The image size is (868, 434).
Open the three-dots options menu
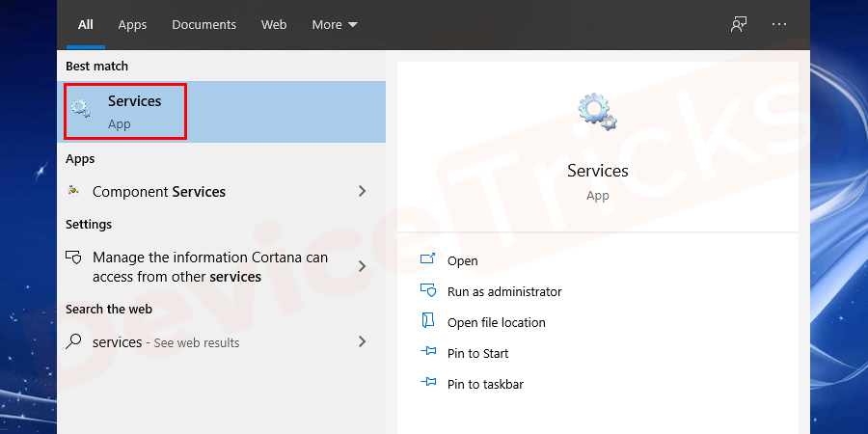pyautogui.click(x=779, y=24)
